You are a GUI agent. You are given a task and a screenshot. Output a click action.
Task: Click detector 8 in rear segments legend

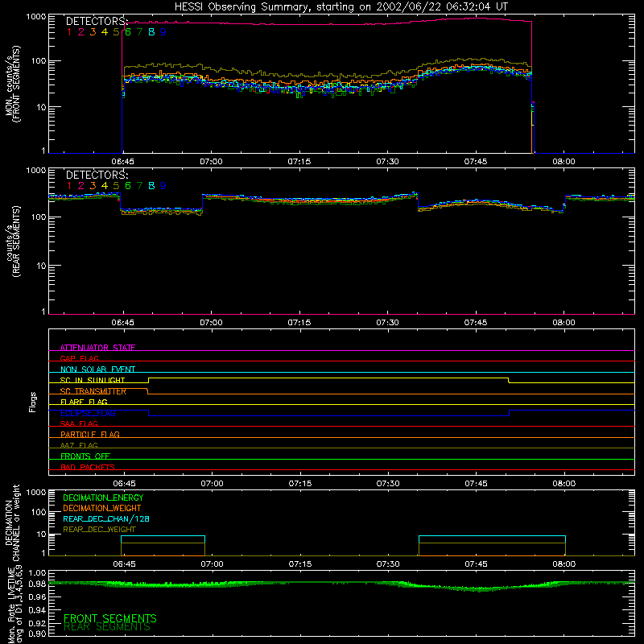pos(151,186)
